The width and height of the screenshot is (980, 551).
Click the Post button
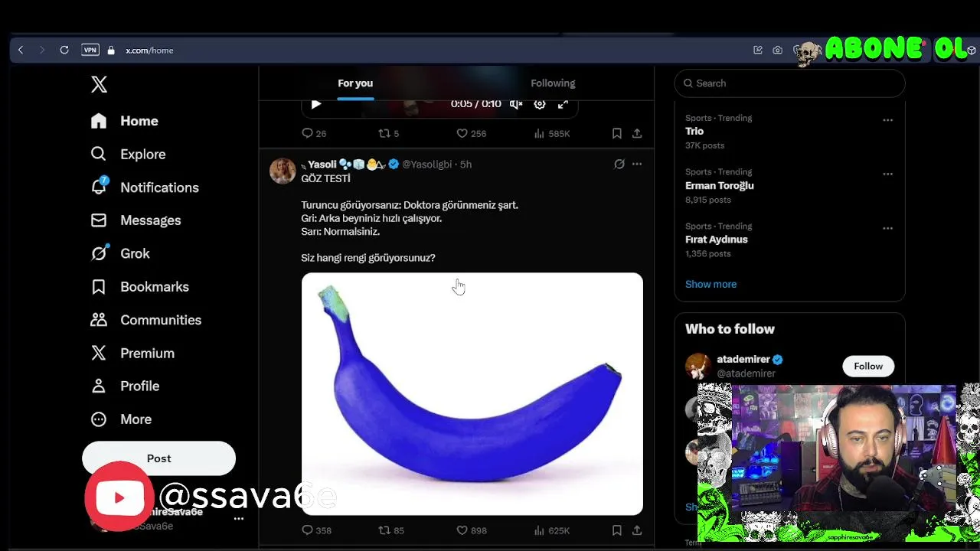click(x=158, y=458)
